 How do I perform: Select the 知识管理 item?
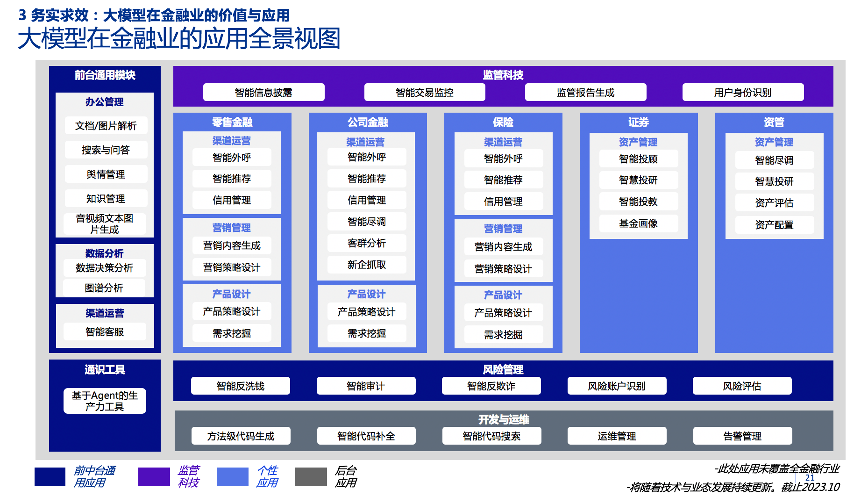click(x=106, y=198)
